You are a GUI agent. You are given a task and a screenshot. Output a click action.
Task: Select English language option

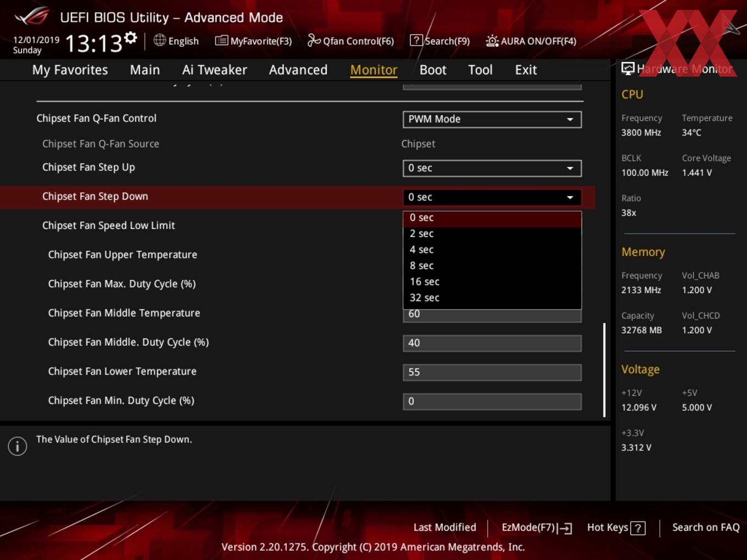183,41
